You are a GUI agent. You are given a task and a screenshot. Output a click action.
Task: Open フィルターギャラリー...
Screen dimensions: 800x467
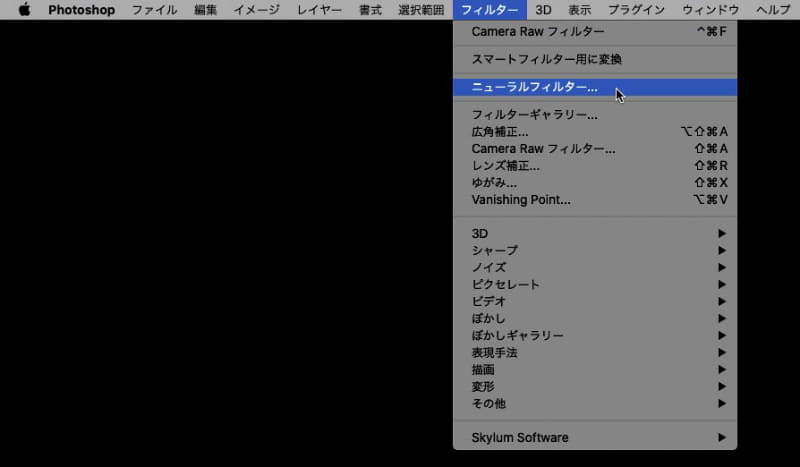click(x=595, y=115)
